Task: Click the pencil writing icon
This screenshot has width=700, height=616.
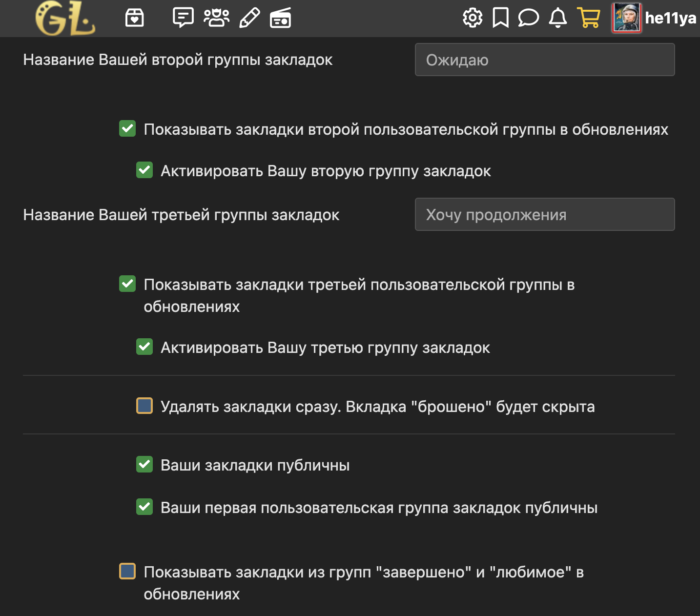Action: click(x=249, y=19)
